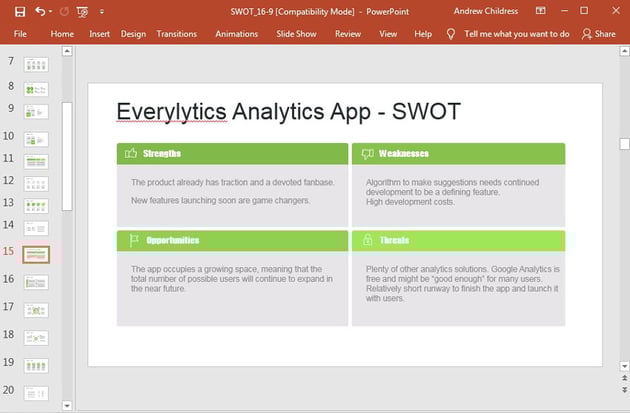
Task: Click the Andrew Childress account name
Action: coord(484,11)
